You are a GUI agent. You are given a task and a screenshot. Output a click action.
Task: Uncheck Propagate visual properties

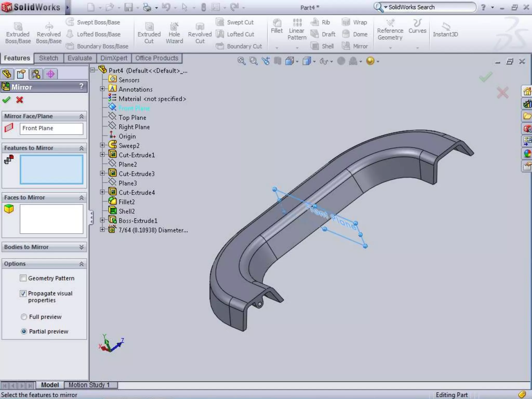click(x=23, y=294)
